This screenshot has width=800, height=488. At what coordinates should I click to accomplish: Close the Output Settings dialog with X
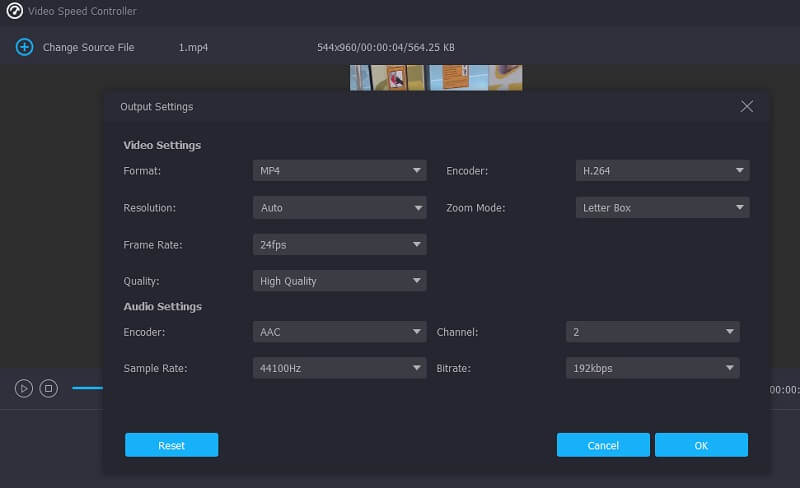pos(746,106)
